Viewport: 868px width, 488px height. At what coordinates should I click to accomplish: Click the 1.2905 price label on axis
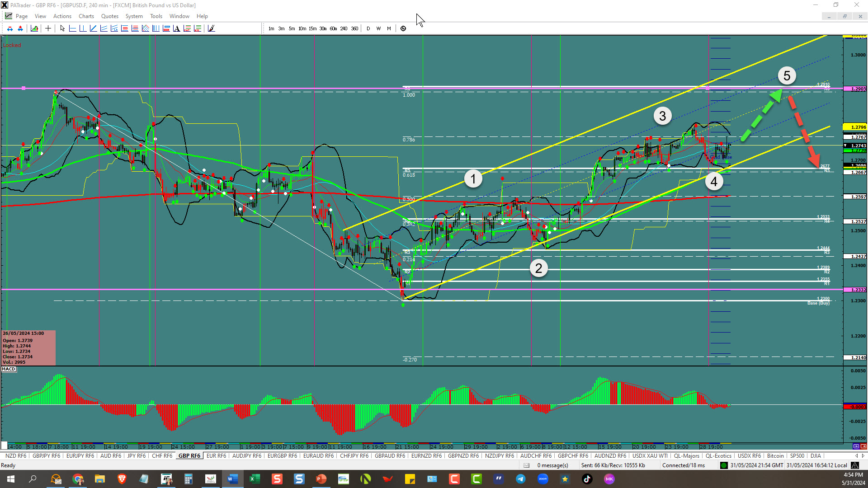coord(855,89)
